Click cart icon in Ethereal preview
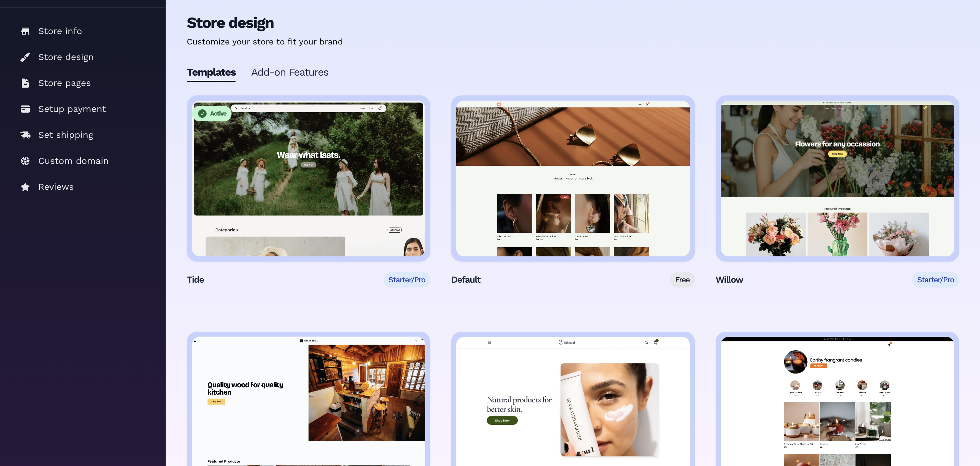The image size is (980, 466). click(x=655, y=342)
